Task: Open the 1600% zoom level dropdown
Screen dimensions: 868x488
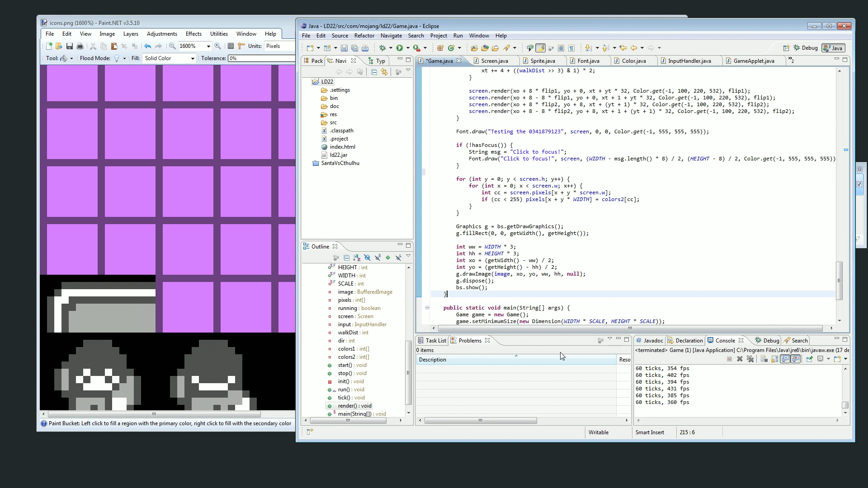Action: pyautogui.click(x=208, y=46)
